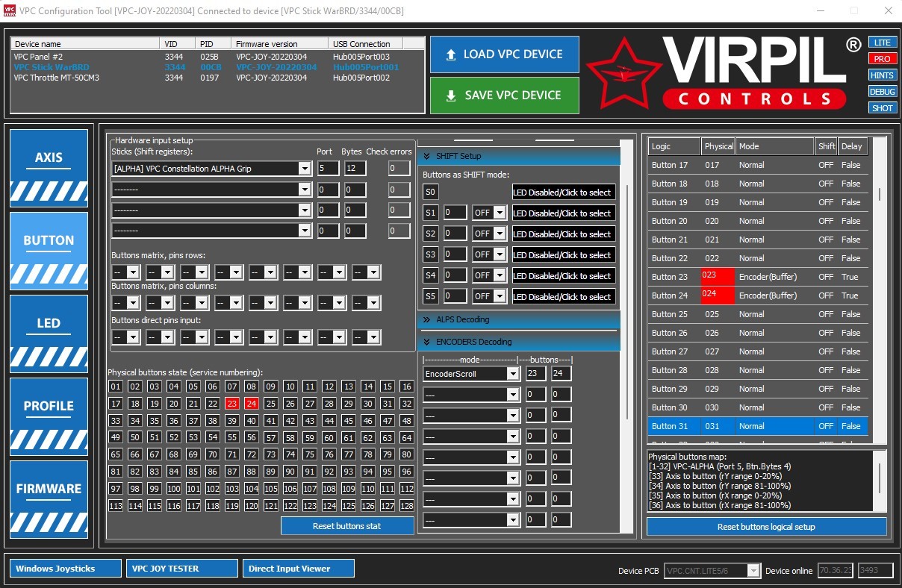The height and width of the screenshot is (588, 902).
Task: Click LED Disabled/Click to select for S3
Action: 564,254
